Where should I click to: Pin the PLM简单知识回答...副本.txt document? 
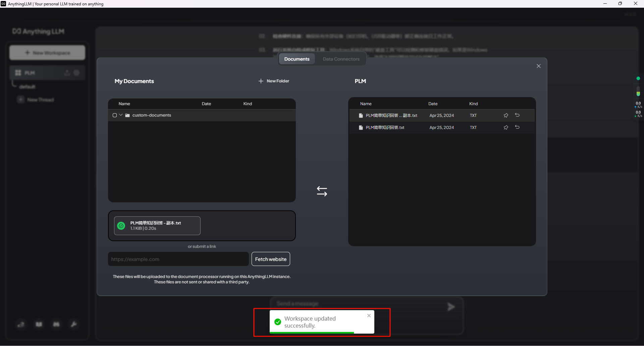coord(506,115)
